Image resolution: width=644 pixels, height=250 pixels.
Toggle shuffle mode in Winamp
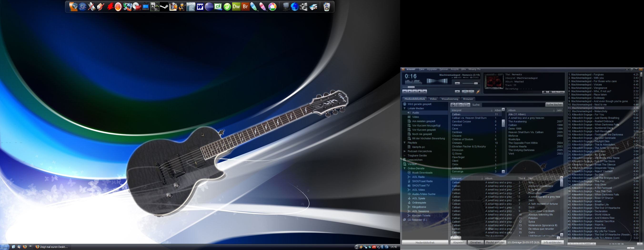(x=465, y=92)
